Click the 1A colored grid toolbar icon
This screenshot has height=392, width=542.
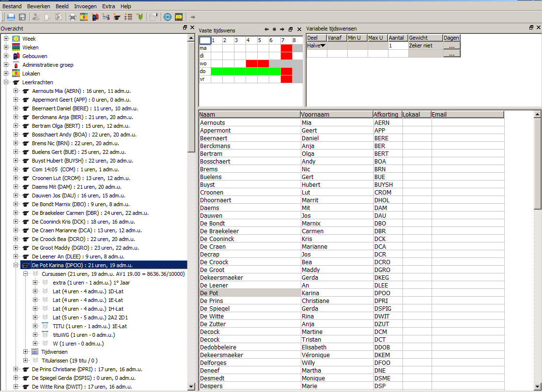click(179, 17)
